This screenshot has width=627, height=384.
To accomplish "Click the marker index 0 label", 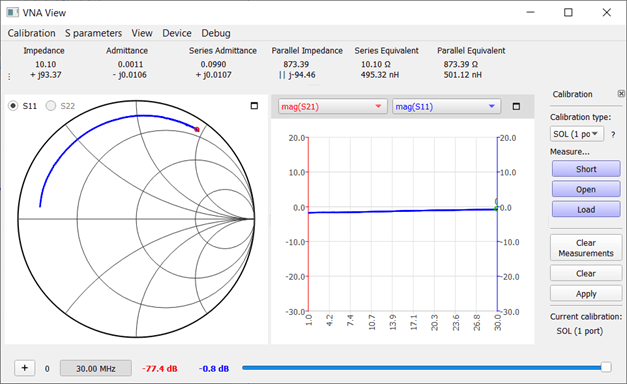I will 47,369.
